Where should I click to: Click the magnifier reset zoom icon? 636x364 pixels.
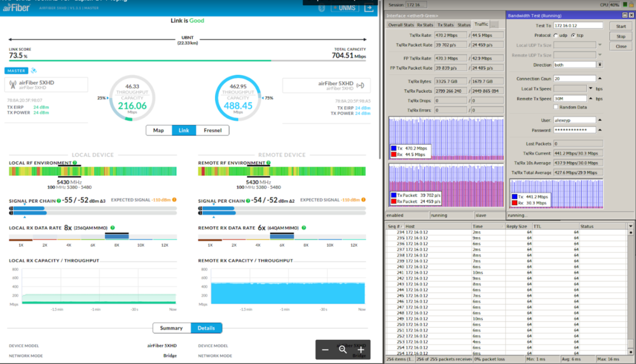(343, 350)
